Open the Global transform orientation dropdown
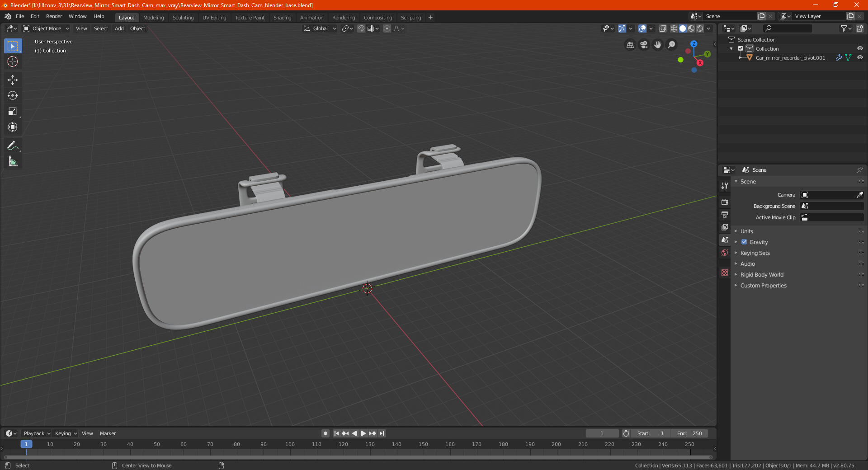 tap(320, 28)
